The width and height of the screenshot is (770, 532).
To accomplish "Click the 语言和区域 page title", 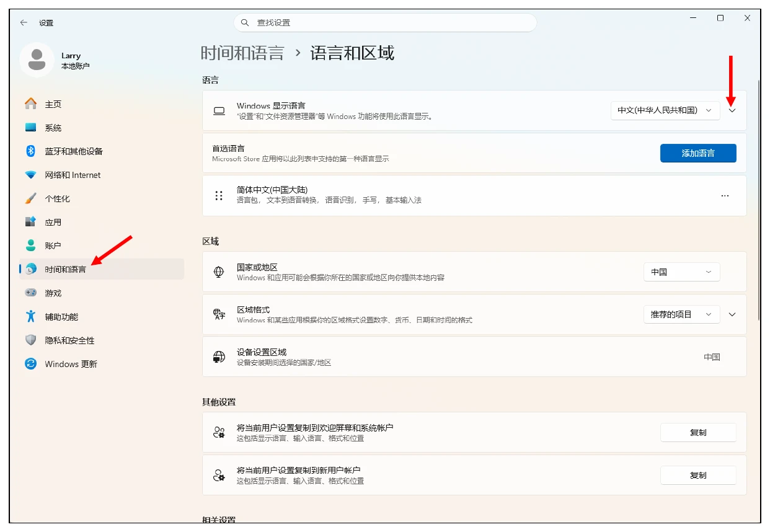I will (x=352, y=53).
